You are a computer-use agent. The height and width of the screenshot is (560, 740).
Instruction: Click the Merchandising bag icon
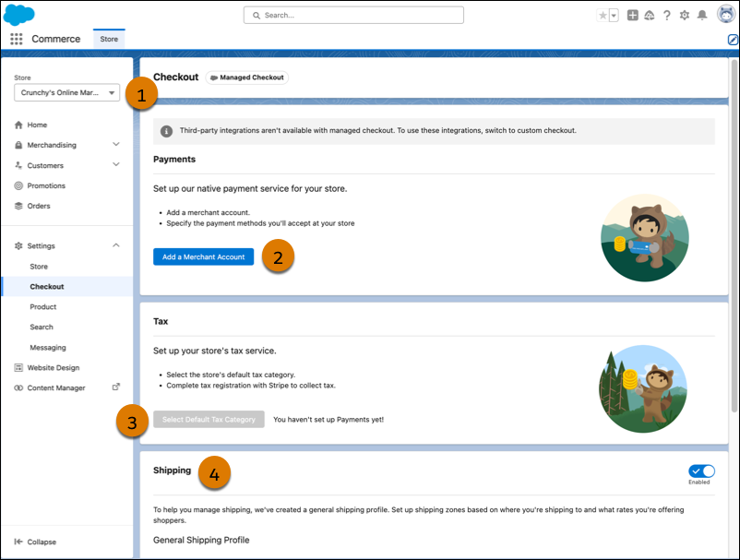tap(18, 145)
